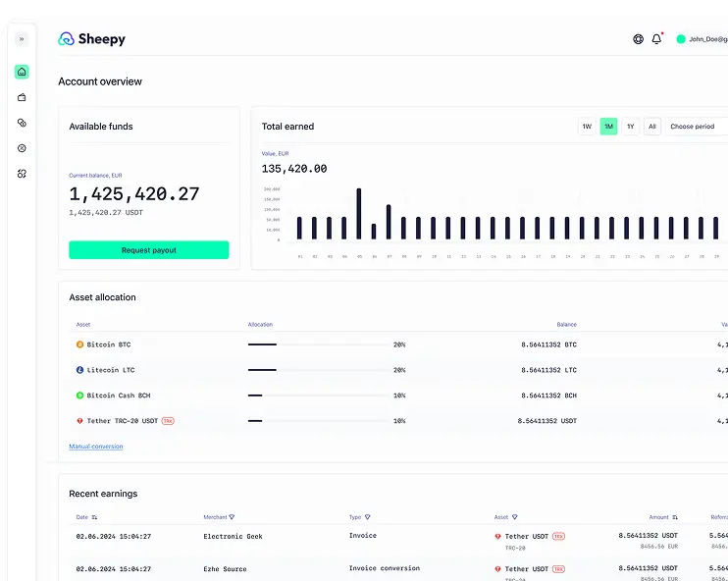Viewport: 728px width, 581px height.
Task: Follow the Manual conversion link
Action: pyautogui.click(x=96, y=447)
